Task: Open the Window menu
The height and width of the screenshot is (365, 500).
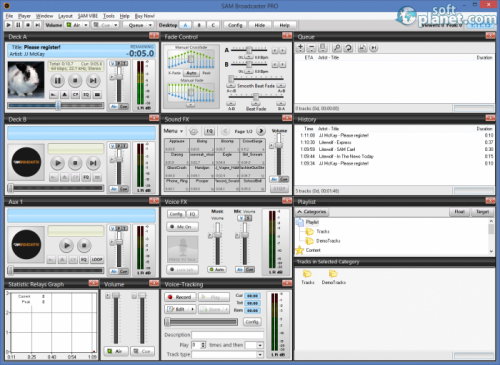Action: [44, 16]
